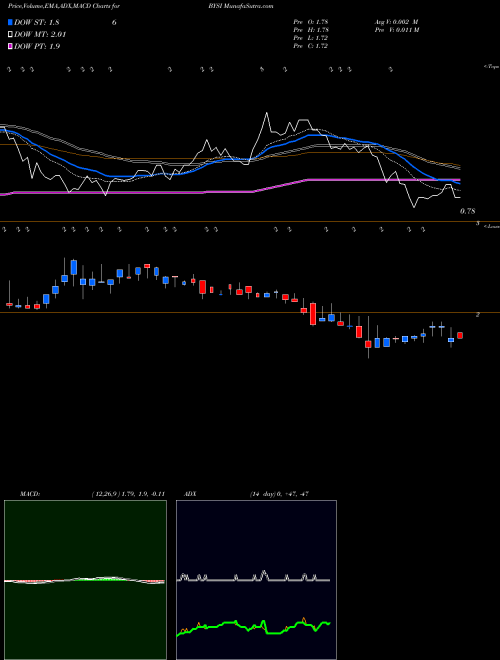
Task: Select the 'DOW MT: 2.01' legend label
Action: [x=40, y=35]
